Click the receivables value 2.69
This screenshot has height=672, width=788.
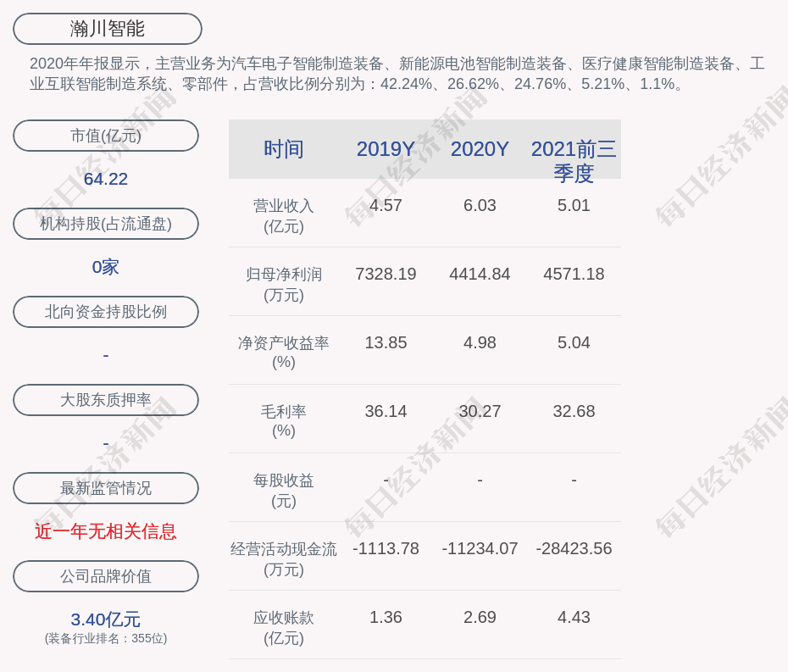coord(480,617)
